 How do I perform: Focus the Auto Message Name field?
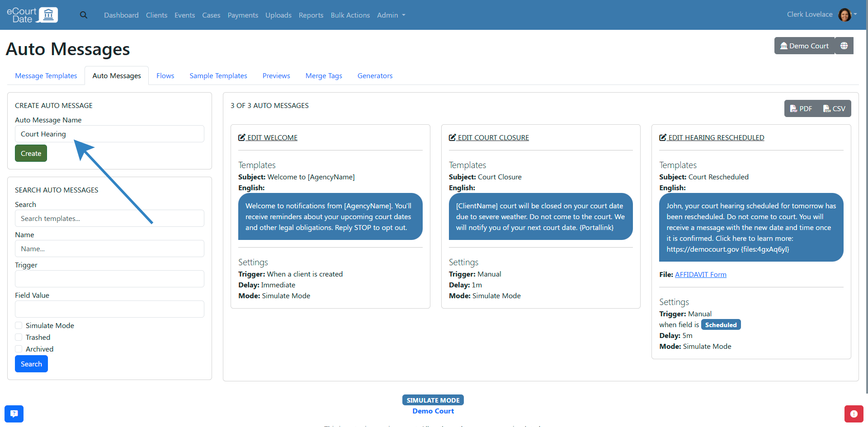pos(109,134)
